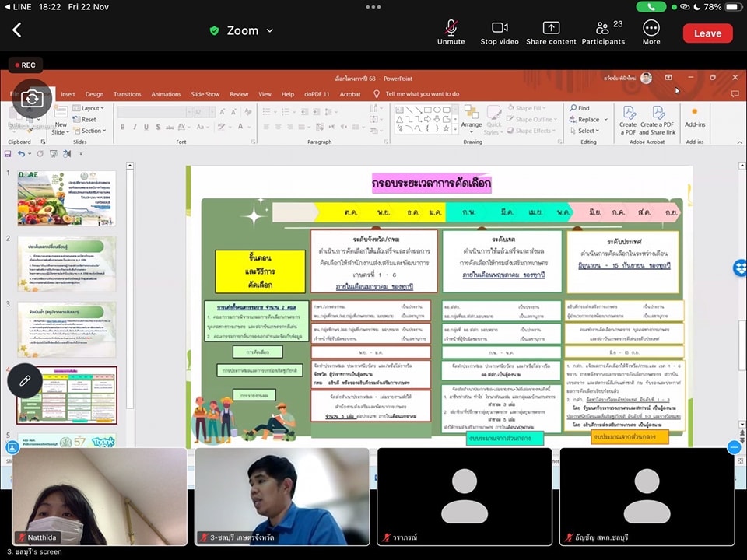Select slide 3 thumbnail in panel
This screenshot has width=747, height=560.
pos(66,329)
